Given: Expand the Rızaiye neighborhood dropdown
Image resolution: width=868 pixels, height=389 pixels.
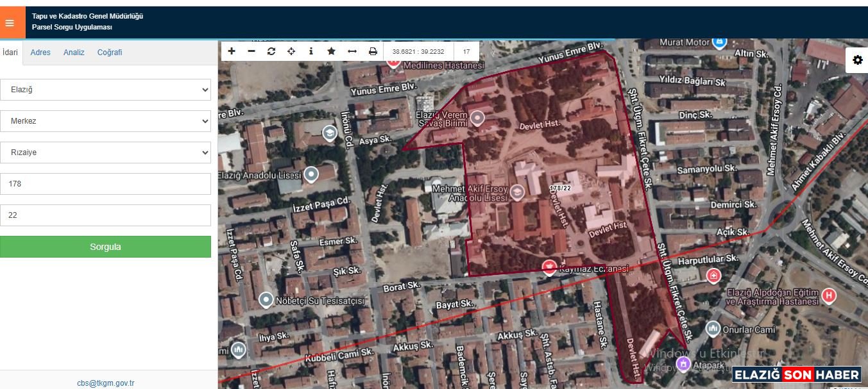Looking at the screenshot, I should 105,153.
